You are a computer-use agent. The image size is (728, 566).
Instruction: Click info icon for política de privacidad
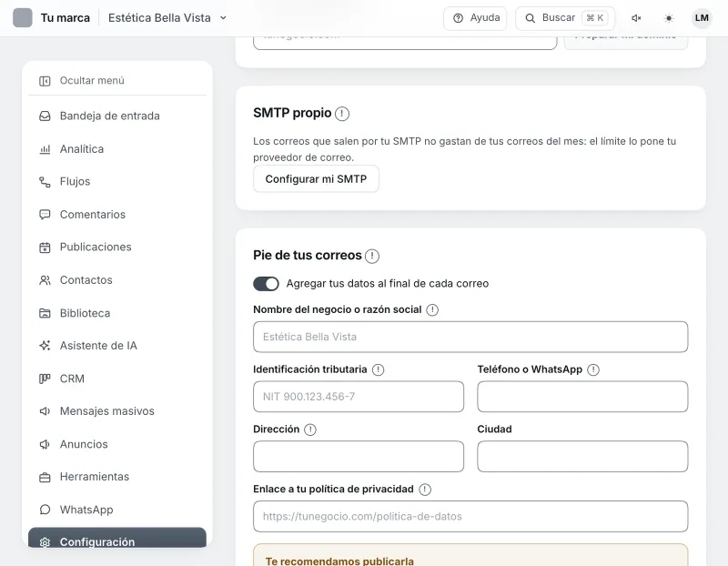pos(425,490)
